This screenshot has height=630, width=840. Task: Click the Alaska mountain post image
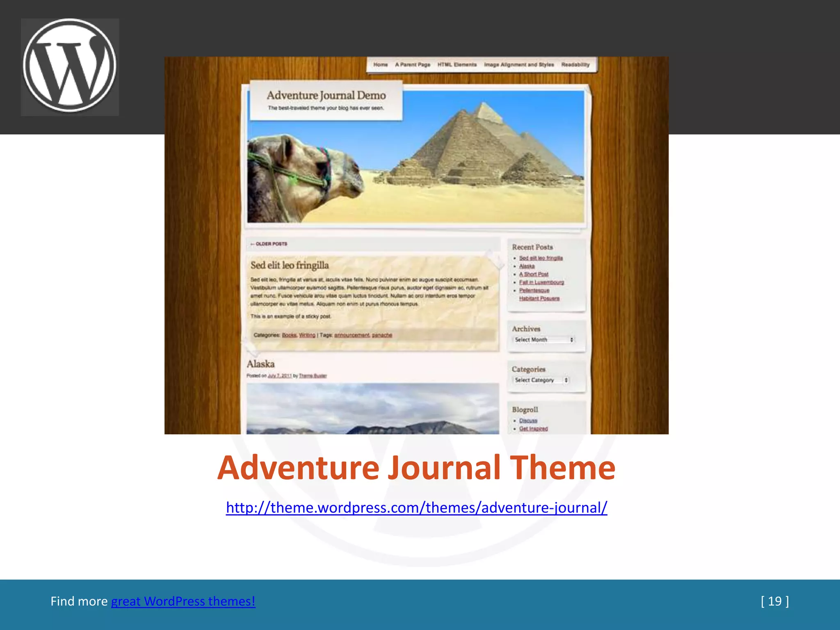pos(373,409)
